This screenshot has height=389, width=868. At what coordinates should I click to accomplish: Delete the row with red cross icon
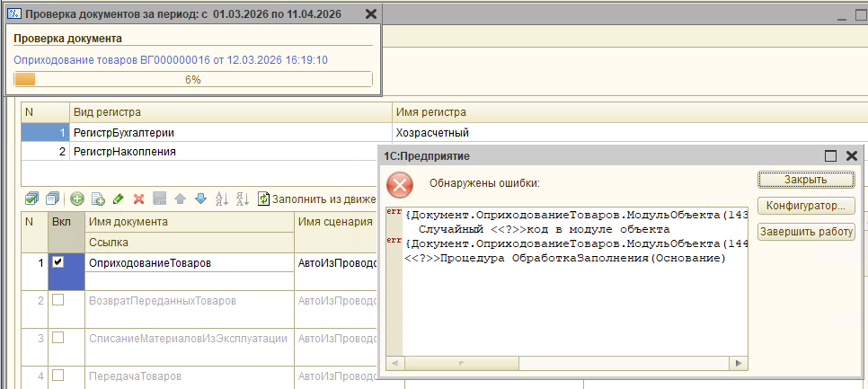coord(139,199)
